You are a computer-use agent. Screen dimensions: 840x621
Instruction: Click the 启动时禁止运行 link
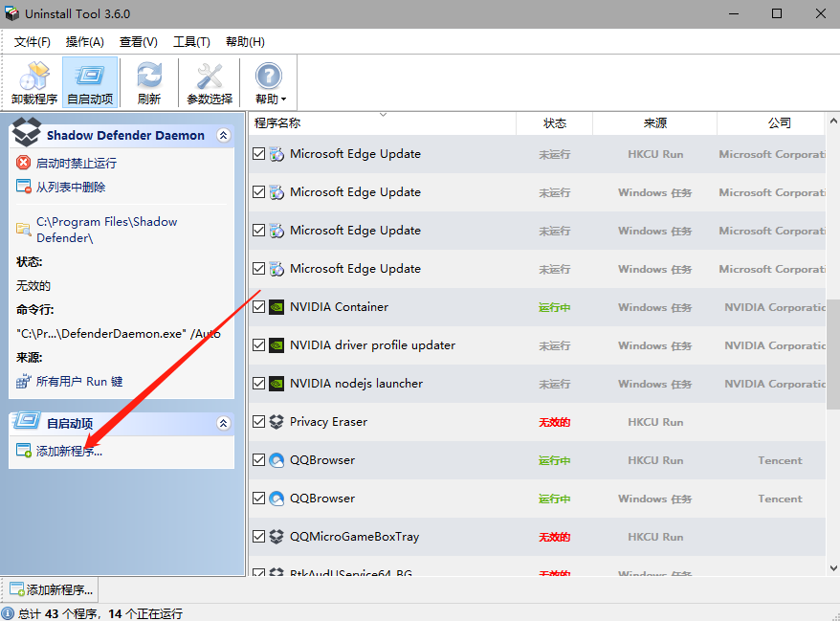click(77, 163)
